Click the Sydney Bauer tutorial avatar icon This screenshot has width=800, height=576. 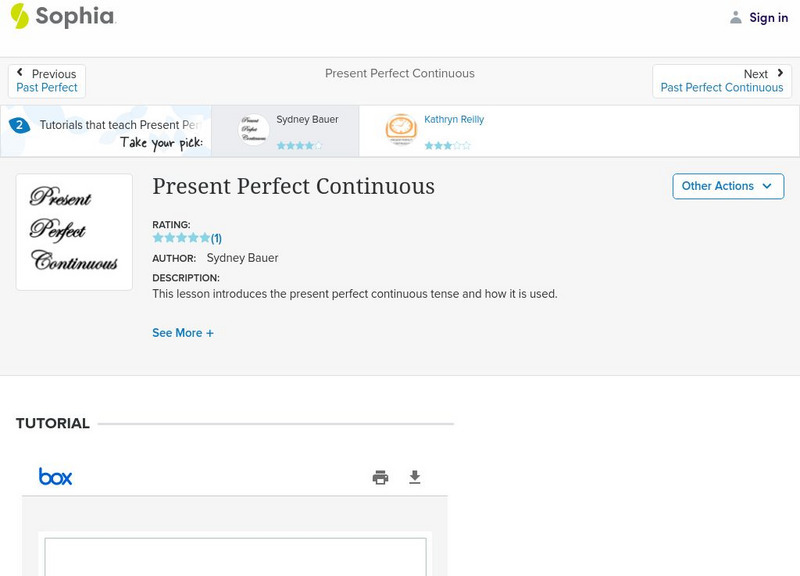click(x=254, y=130)
